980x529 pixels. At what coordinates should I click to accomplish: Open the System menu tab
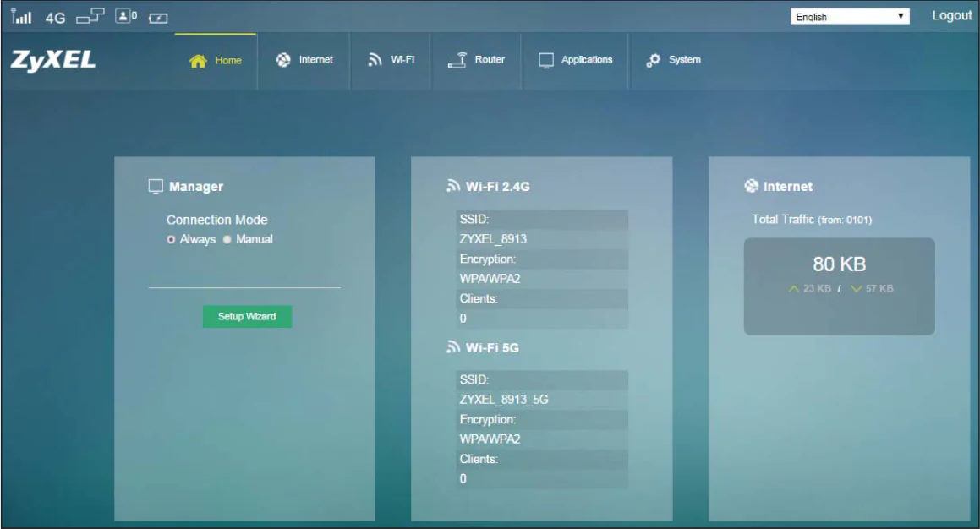point(673,60)
